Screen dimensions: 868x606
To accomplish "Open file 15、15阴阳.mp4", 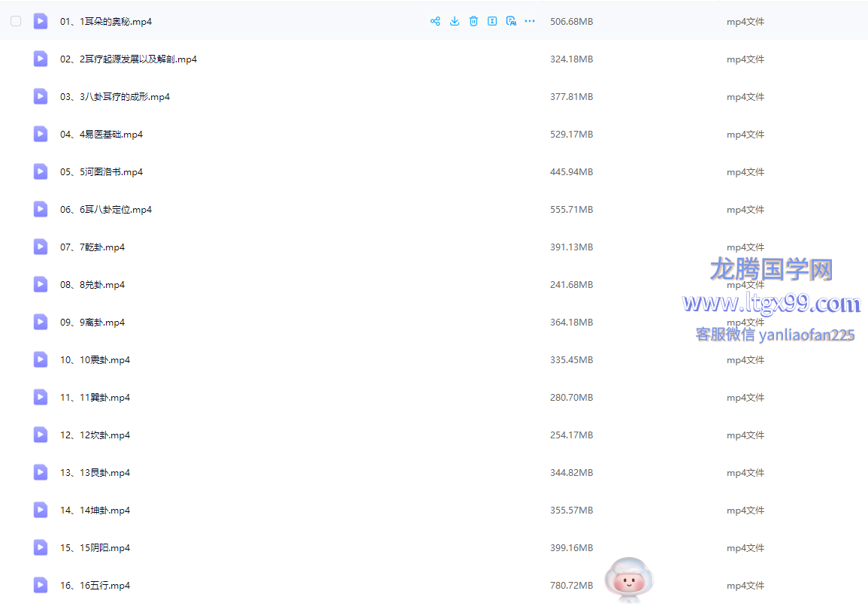I will click(x=95, y=548).
